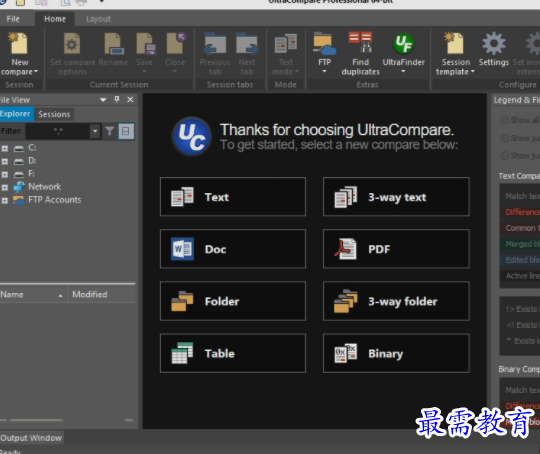Click the Close session icon

pyautogui.click(x=176, y=43)
